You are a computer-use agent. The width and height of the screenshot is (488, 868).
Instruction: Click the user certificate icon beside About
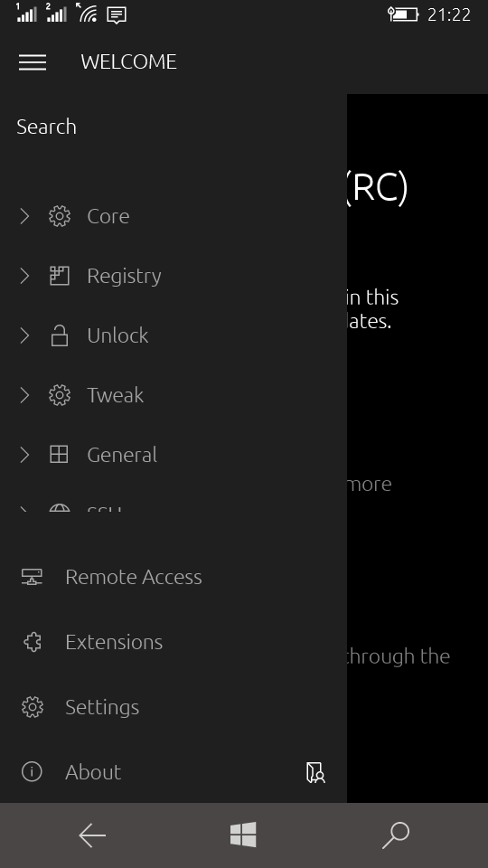[315, 772]
